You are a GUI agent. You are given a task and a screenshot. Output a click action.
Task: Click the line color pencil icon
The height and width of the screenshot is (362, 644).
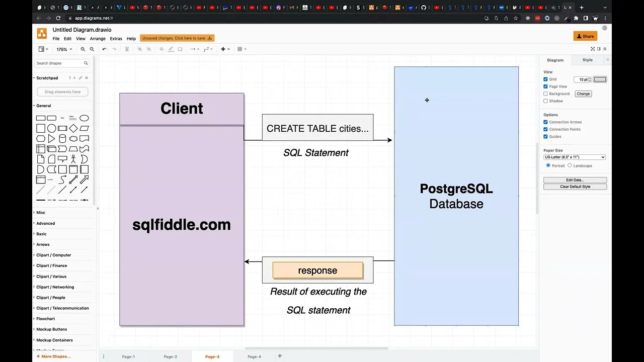point(171,49)
